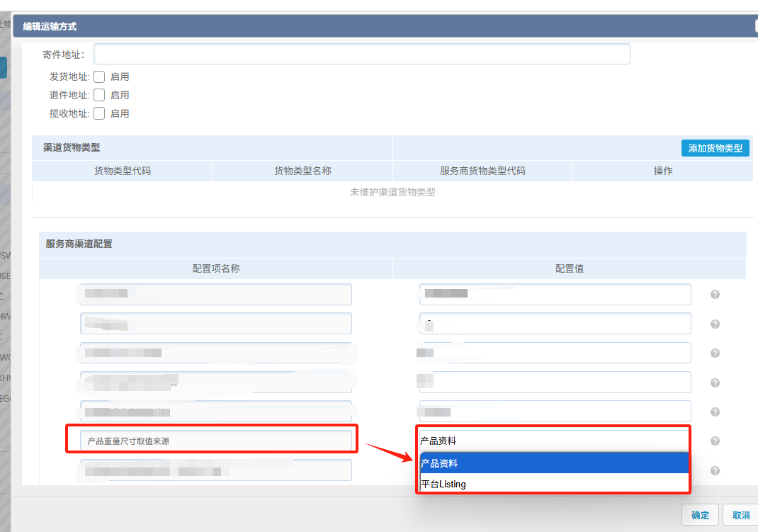Image resolution: width=758 pixels, height=532 pixels.
Task: Focus the 寄件地址 text input
Action: coord(361,55)
